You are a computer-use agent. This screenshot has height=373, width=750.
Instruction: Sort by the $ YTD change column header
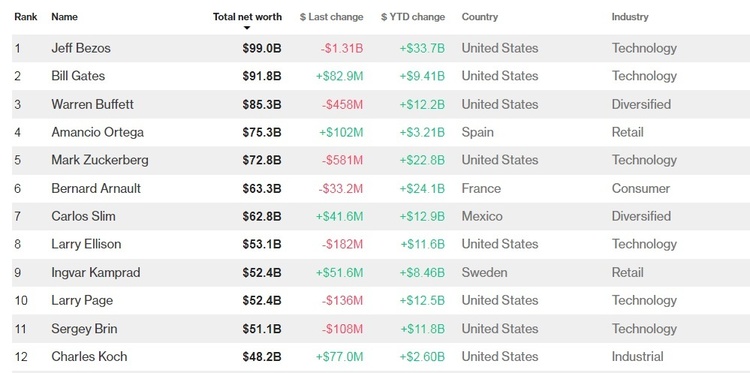413,17
